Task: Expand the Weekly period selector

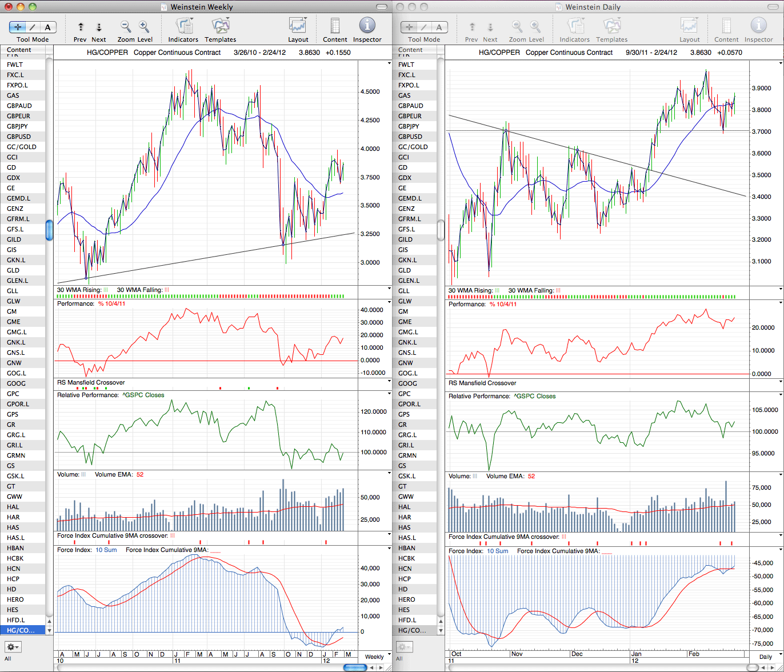Action: (x=374, y=657)
